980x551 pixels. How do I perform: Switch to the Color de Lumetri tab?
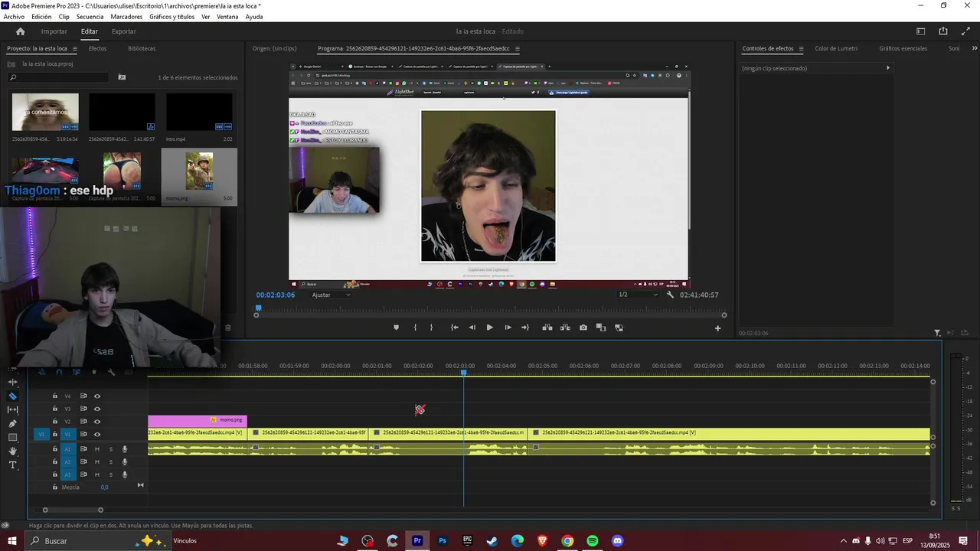click(836, 49)
